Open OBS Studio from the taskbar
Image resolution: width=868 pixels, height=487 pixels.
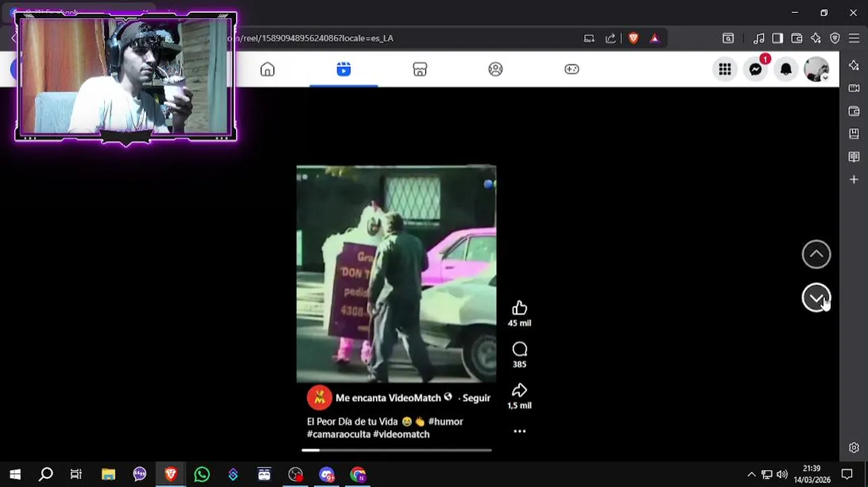(x=295, y=474)
